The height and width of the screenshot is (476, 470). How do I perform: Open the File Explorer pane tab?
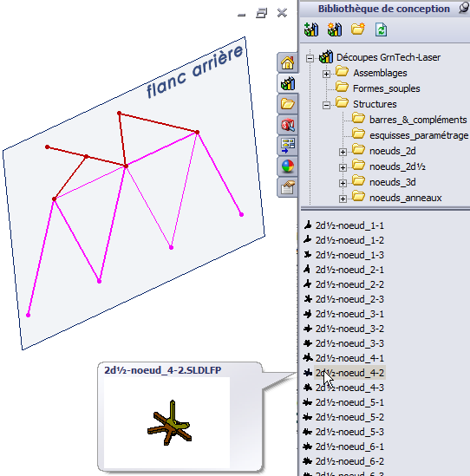click(287, 104)
